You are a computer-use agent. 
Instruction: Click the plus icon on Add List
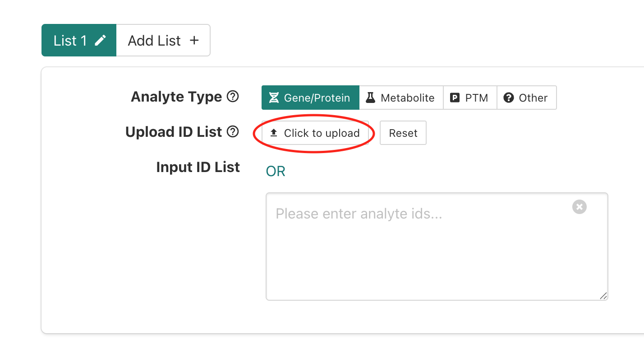[194, 40]
